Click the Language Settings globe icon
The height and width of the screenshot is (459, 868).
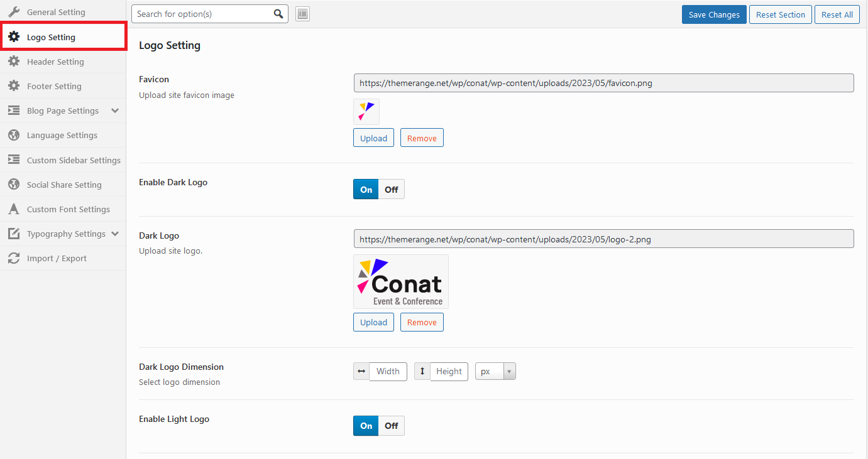[x=14, y=135]
